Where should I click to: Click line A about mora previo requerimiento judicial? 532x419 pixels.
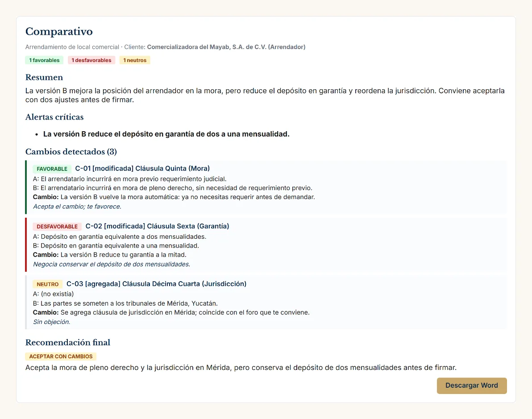point(129,179)
